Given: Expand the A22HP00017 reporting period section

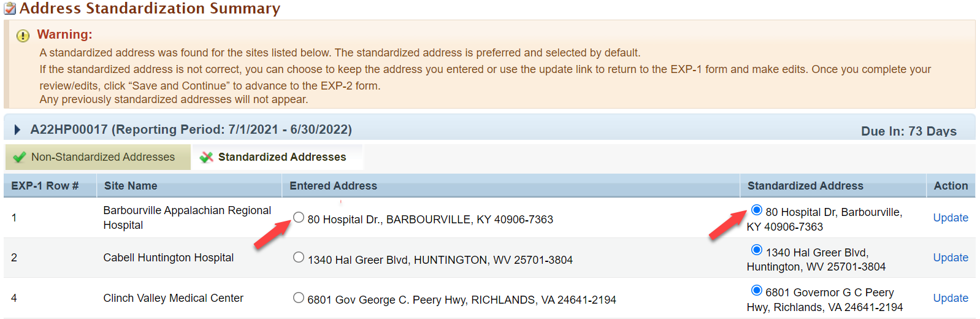Looking at the screenshot, I should click(x=18, y=129).
